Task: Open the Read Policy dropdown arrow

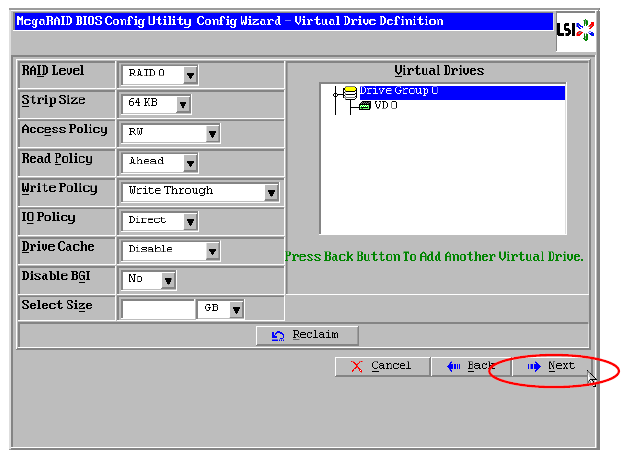Action: click(x=190, y=164)
